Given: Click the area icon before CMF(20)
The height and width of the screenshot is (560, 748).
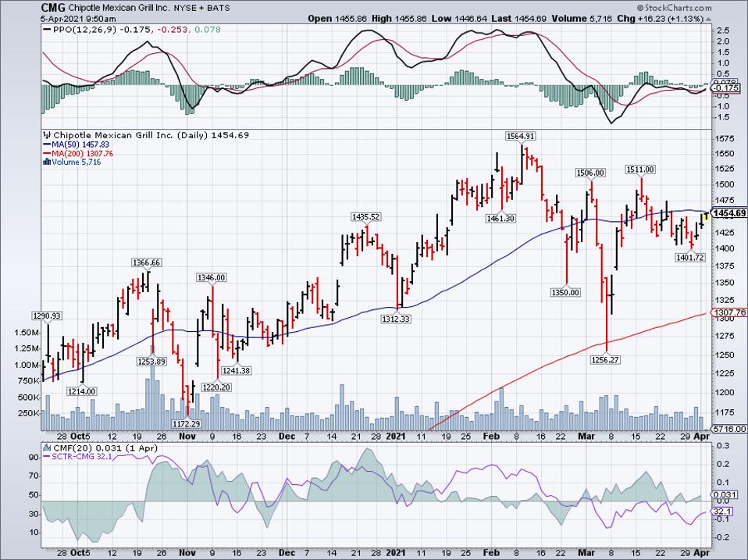Looking at the screenshot, I should pos(47,448).
